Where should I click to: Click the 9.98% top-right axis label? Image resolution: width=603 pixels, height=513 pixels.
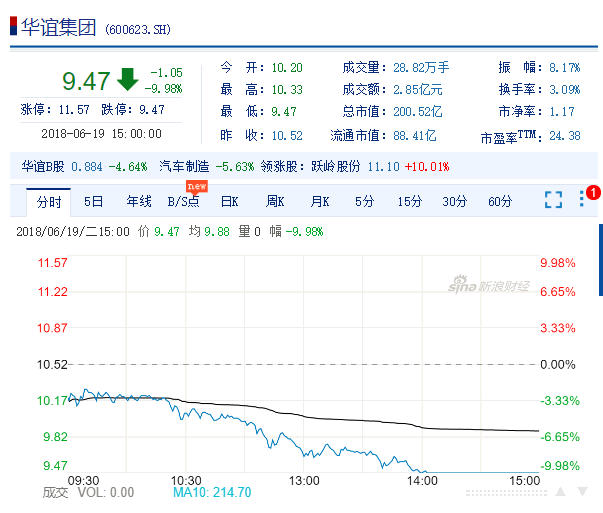click(558, 263)
